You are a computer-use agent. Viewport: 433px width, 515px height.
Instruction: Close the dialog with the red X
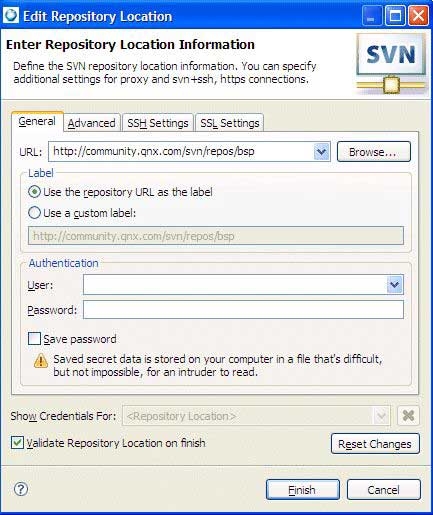(x=418, y=15)
